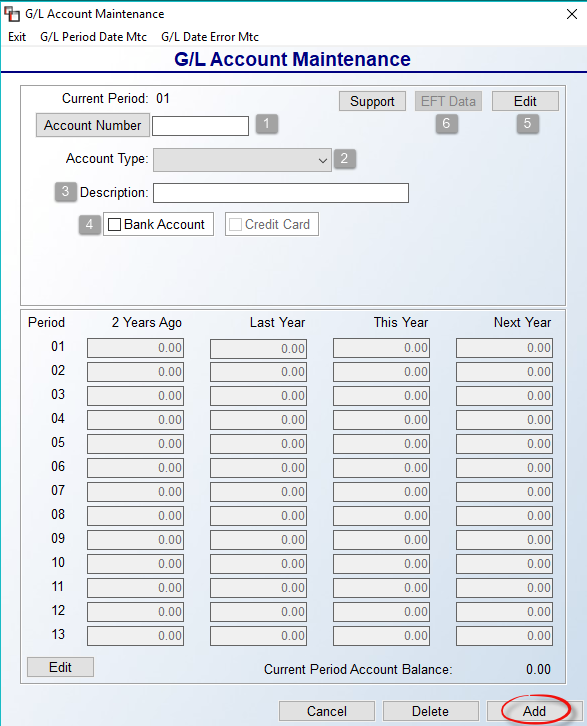Viewport: 587px width, 726px height.
Task: Click the number 2 badge beside Account Type
Action: click(x=344, y=159)
